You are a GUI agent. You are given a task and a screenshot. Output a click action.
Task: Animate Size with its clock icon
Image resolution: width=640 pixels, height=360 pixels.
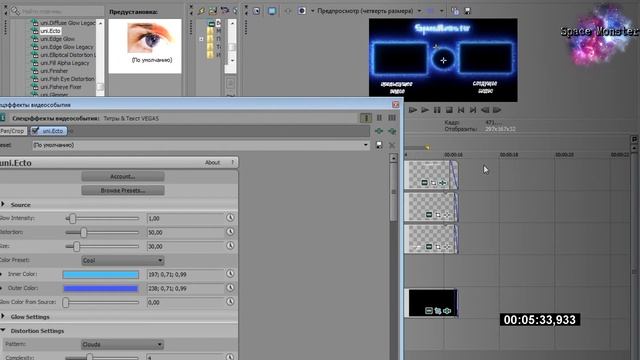(230, 246)
